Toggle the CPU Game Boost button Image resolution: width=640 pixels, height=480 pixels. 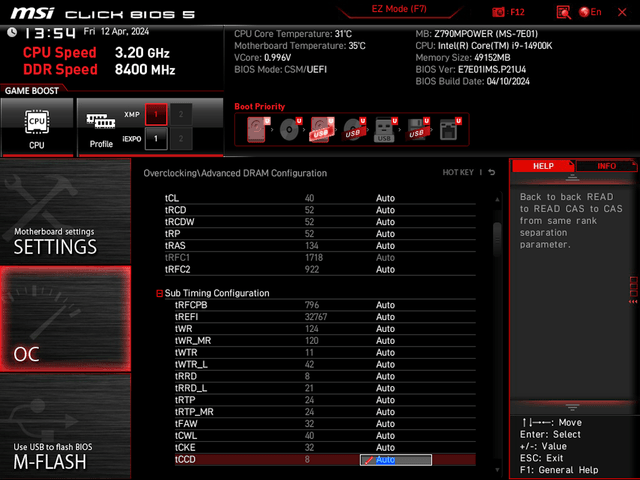coord(37,127)
